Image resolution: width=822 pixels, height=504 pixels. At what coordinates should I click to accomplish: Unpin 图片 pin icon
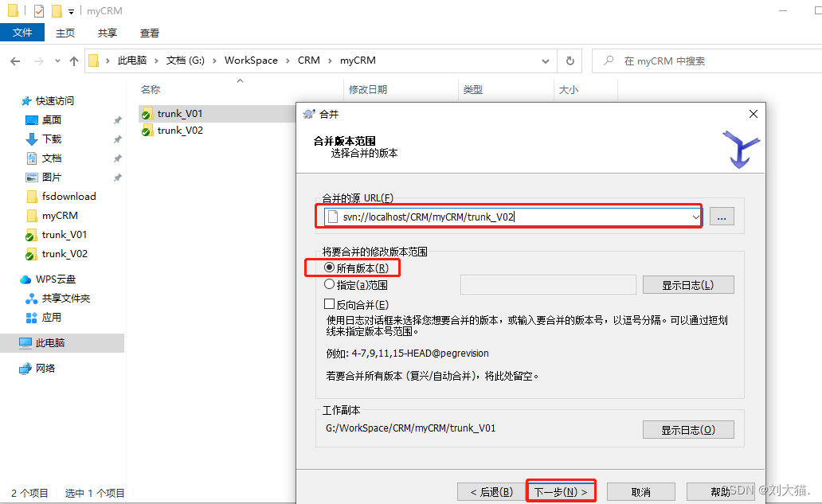117,178
